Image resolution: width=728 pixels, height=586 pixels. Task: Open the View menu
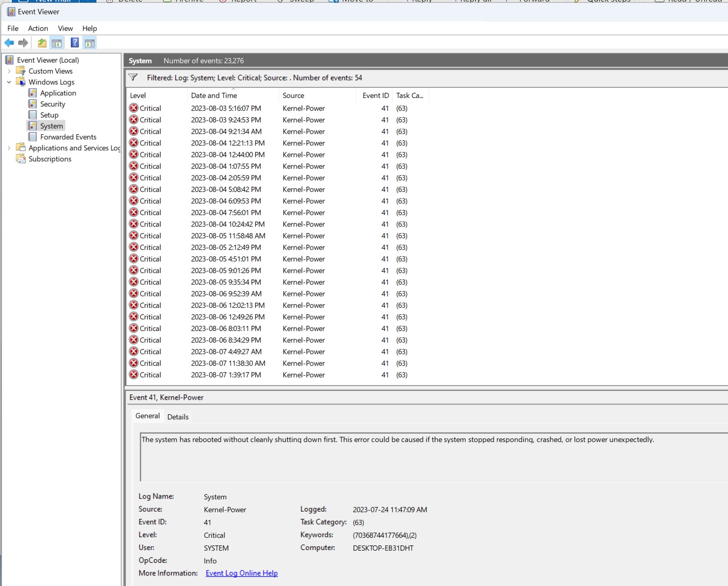point(65,28)
